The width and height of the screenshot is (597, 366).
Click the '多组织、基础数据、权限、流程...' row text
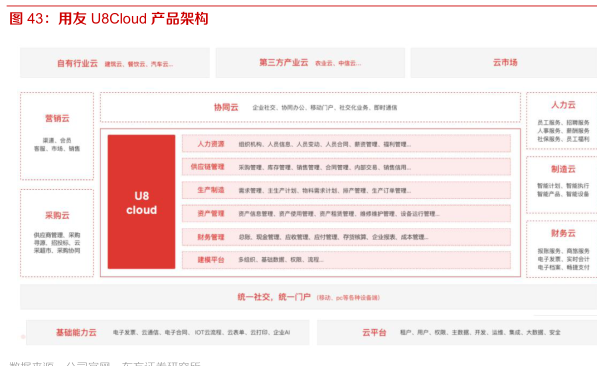(x=281, y=260)
